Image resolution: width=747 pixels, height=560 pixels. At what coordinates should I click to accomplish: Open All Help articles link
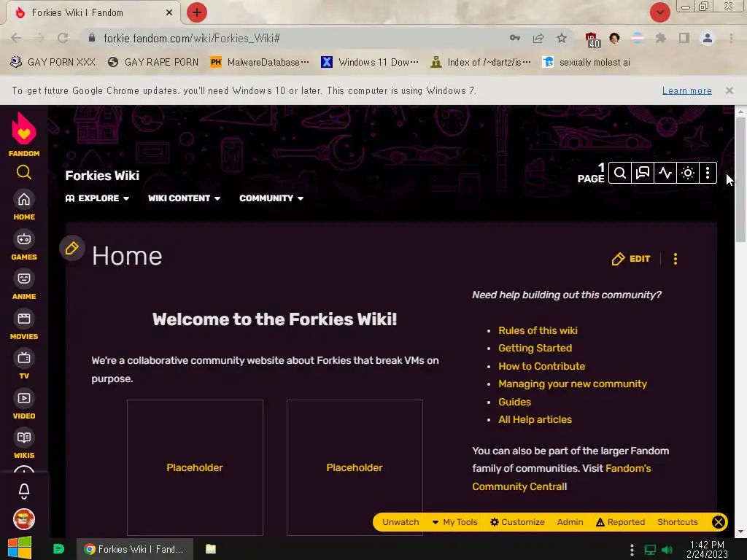(x=535, y=419)
